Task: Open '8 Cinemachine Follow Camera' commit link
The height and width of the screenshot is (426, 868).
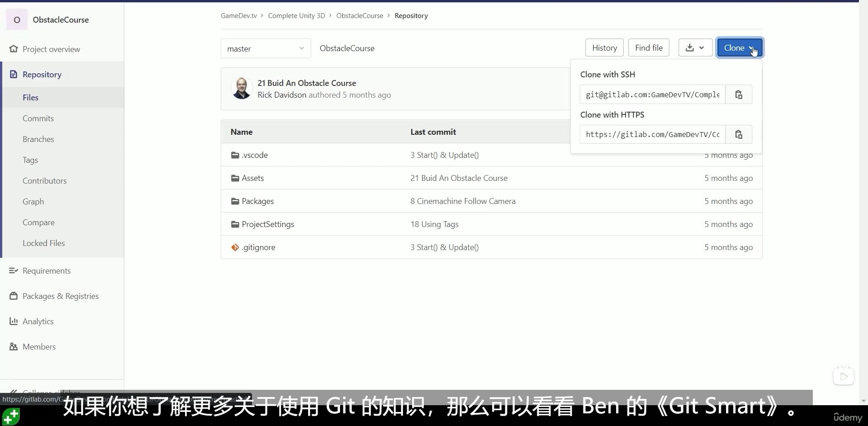Action: 463,201
